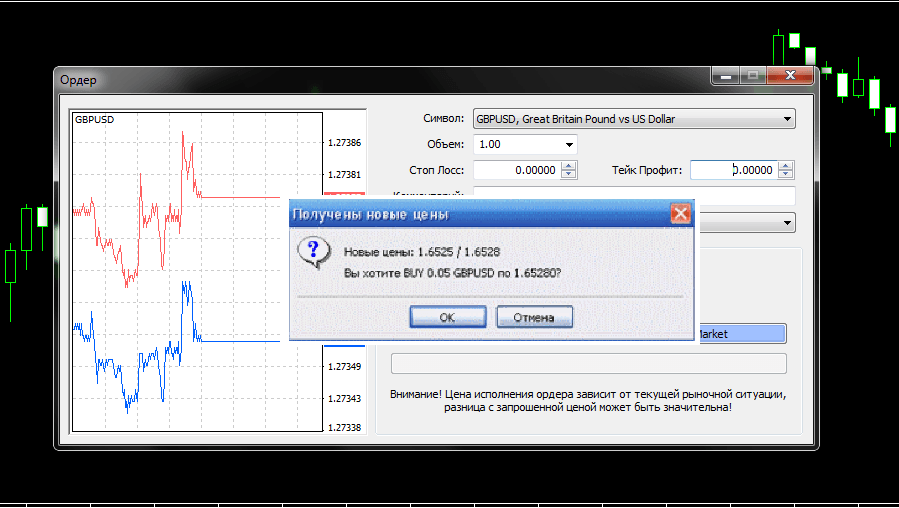
Task: Increase Тейк Профит with up arrow
Action: [786, 166]
